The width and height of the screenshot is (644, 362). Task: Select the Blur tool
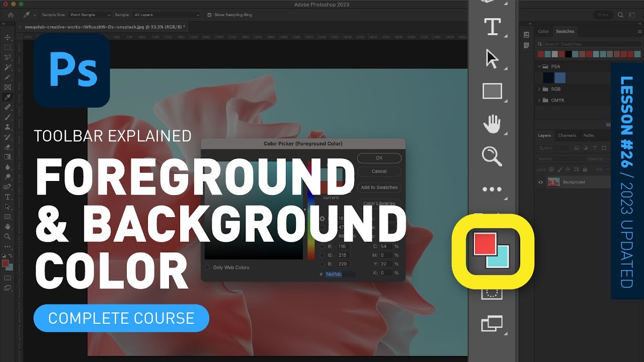pos(8,167)
